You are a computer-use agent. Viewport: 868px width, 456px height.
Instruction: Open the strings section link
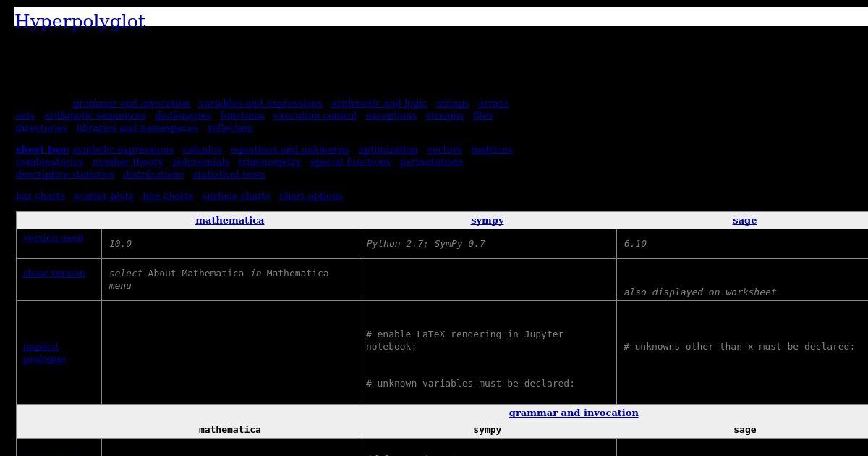pyautogui.click(x=453, y=104)
